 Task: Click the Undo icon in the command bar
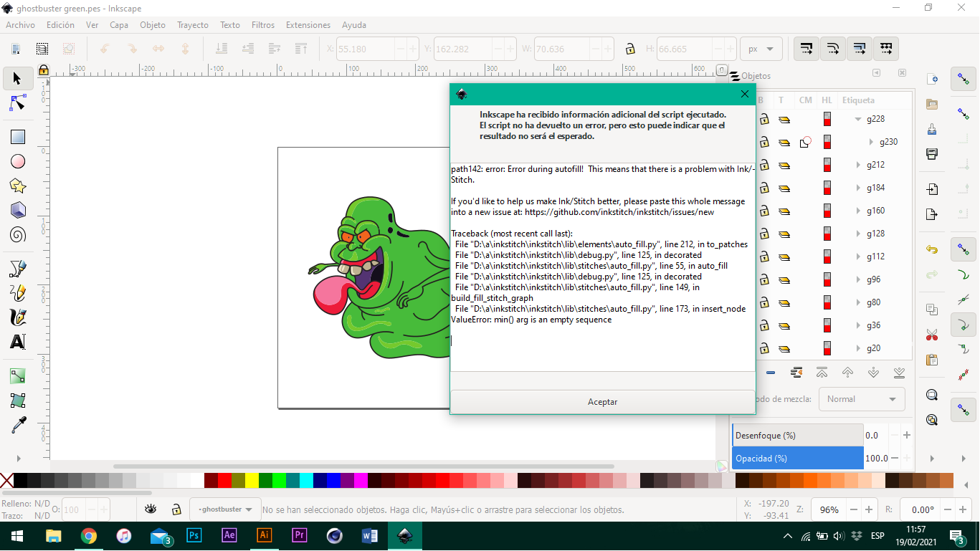tap(932, 249)
